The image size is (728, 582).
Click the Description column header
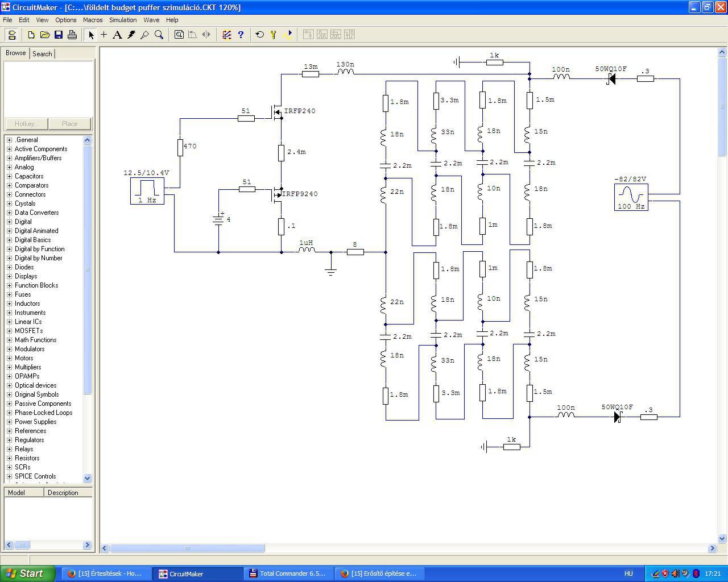(x=68, y=493)
